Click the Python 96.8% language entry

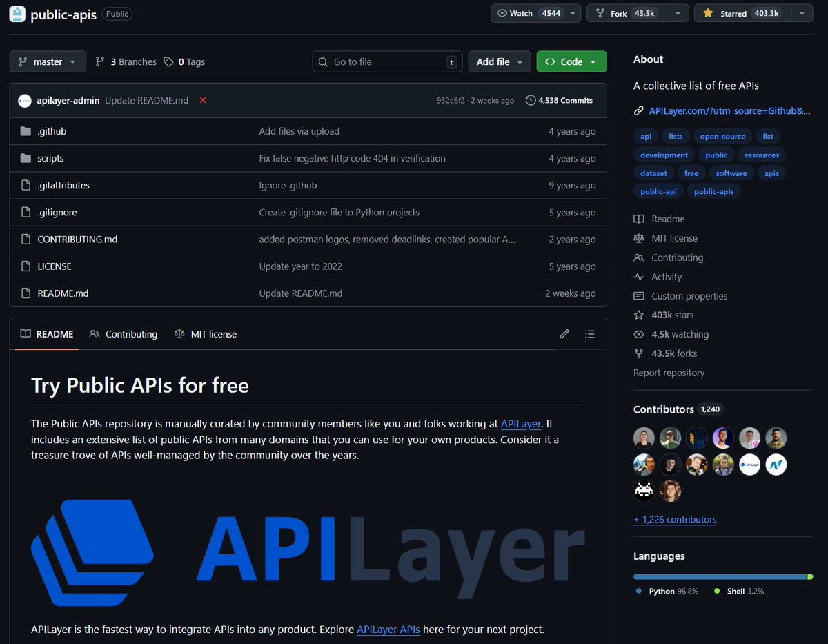[x=667, y=592]
